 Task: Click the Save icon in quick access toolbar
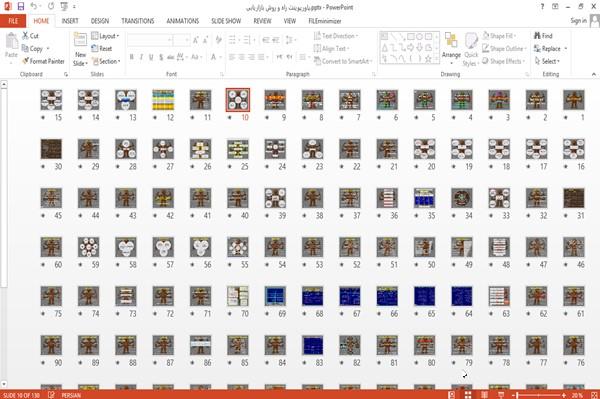pyautogui.click(x=21, y=6)
